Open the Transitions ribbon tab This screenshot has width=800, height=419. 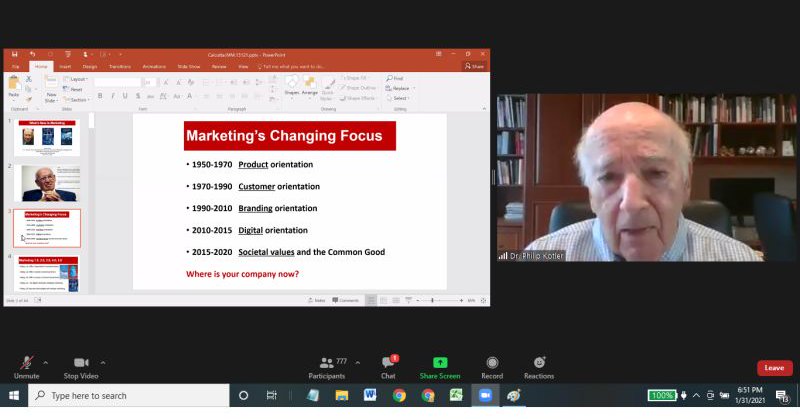point(119,66)
